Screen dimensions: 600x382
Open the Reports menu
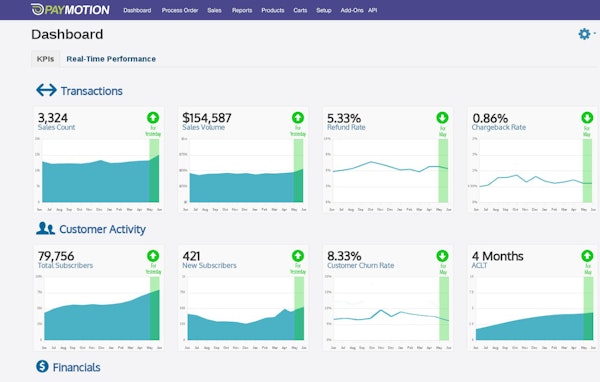click(x=242, y=10)
